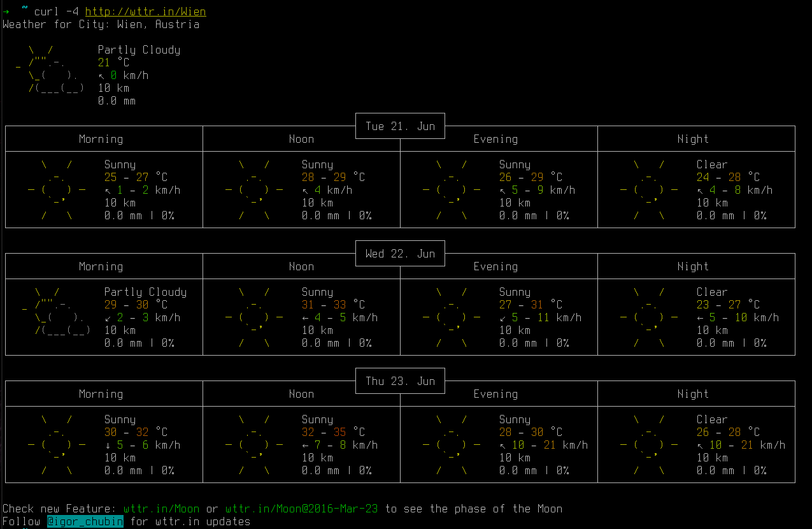812x529 pixels.
Task: Click Thursday evening temperature 28 – 30 °C
Action: click(531, 432)
